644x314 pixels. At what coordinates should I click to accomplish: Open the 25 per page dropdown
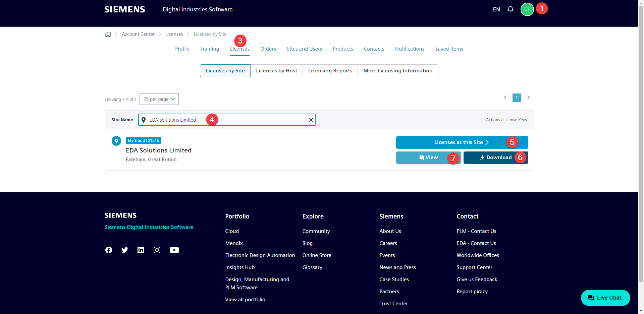coord(159,99)
